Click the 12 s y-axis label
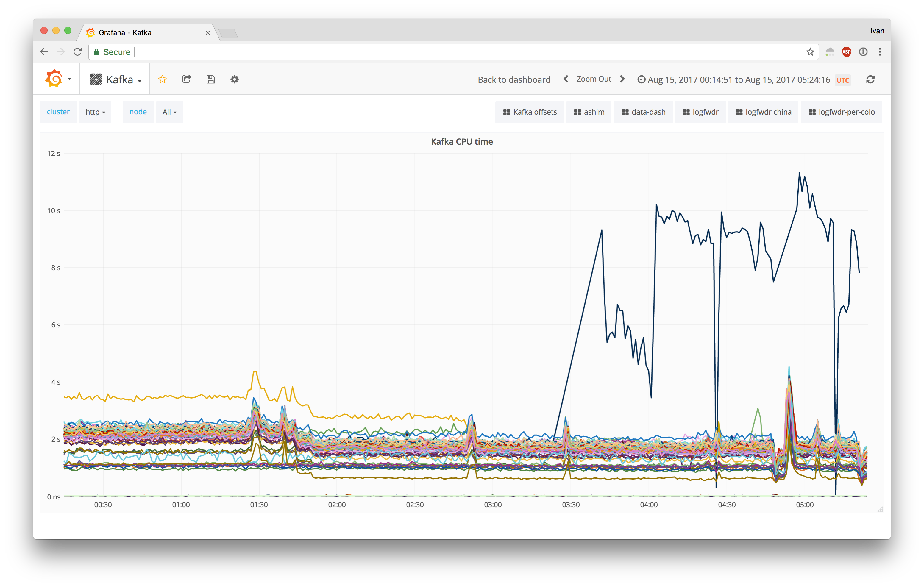 53,154
